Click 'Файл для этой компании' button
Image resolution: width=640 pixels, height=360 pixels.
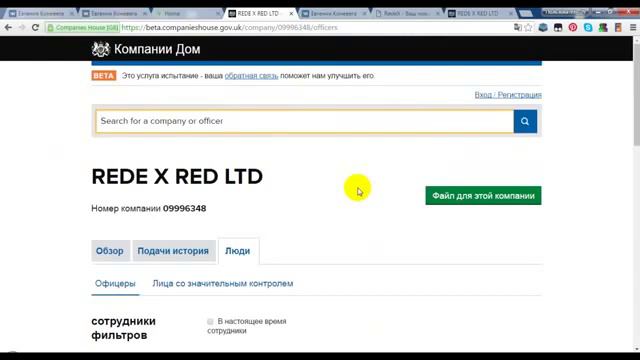pos(483,196)
